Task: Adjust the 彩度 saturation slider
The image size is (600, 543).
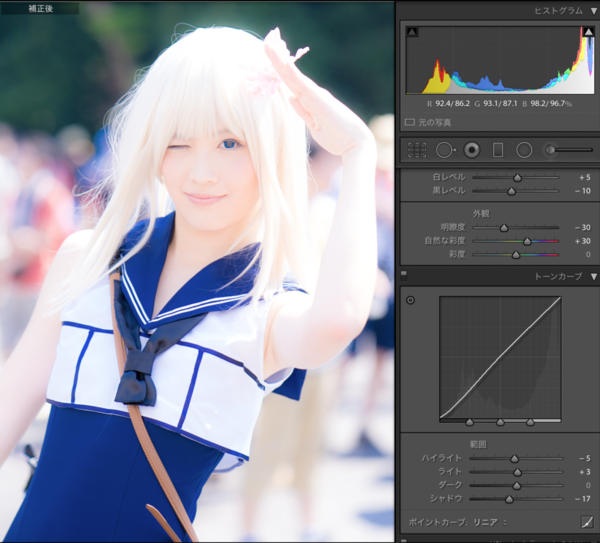Action: pos(516,255)
